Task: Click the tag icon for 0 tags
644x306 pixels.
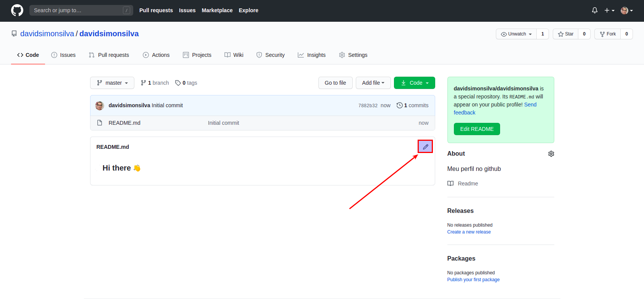Action: [178, 83]
